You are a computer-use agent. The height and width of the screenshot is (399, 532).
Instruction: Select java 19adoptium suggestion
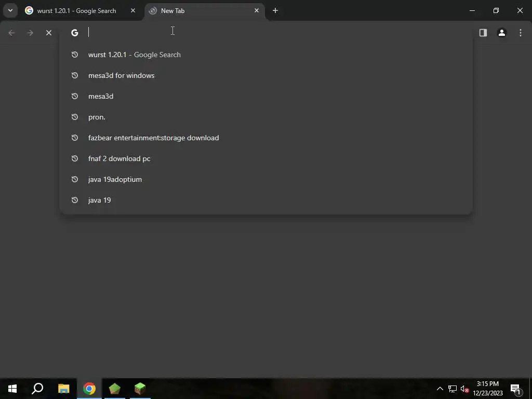click(266, 179)
